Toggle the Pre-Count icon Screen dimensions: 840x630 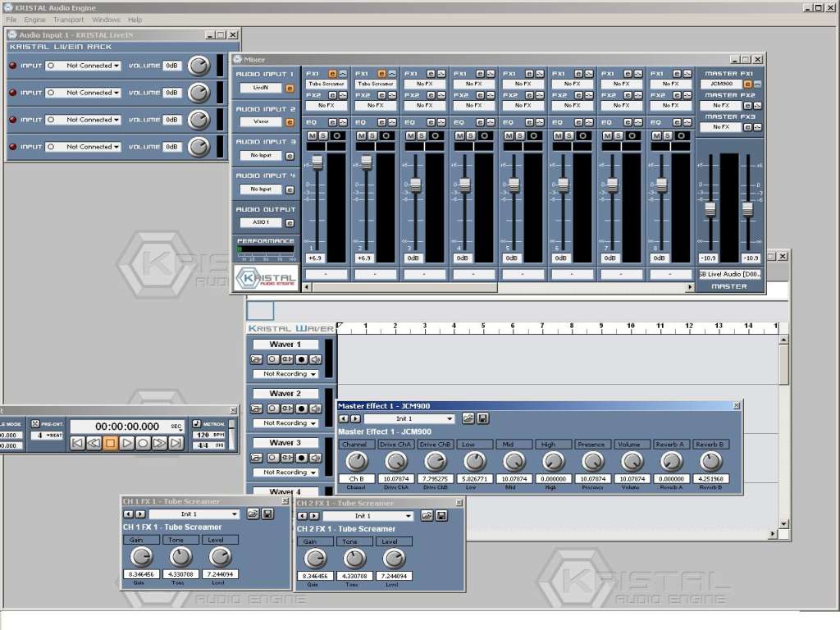(x=35, y=424)
